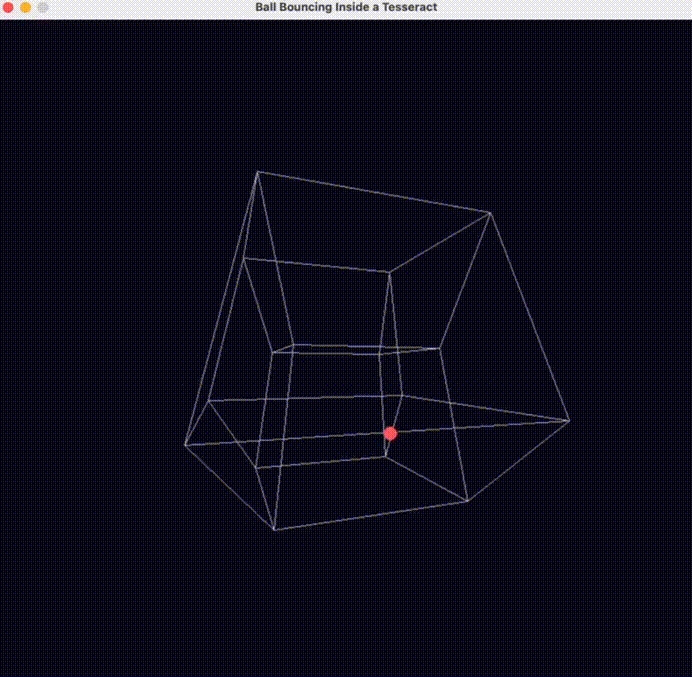Click the rightmost vertex of the tesseract

(x=569, y=420)
